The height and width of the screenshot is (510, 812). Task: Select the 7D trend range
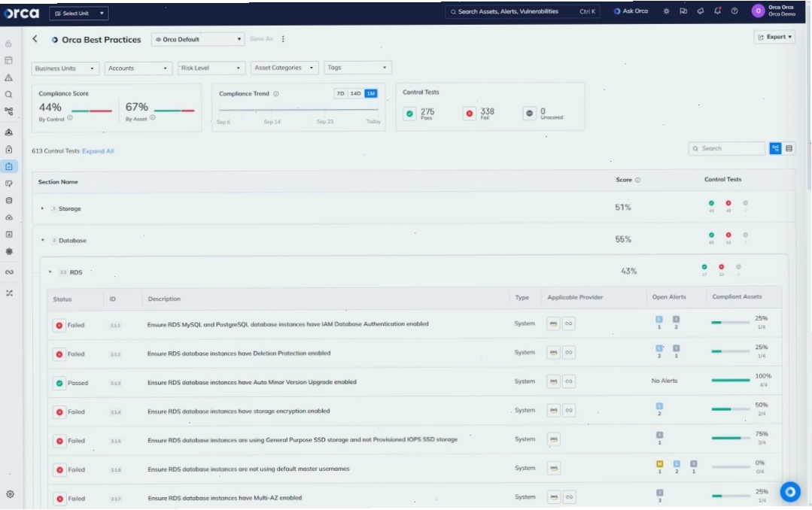340,94
